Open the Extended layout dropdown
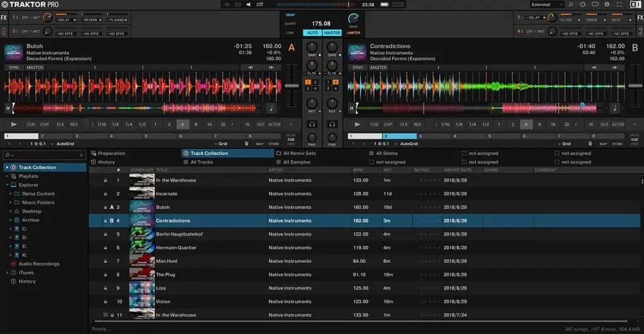This screenshot has height=334, width=644. tap(547, 4)
